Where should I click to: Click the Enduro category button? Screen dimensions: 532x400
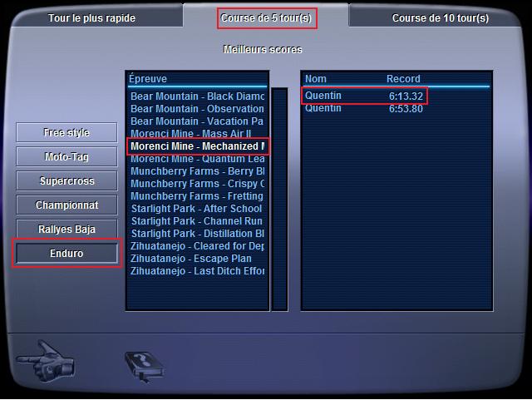click(x=66, y=254)
